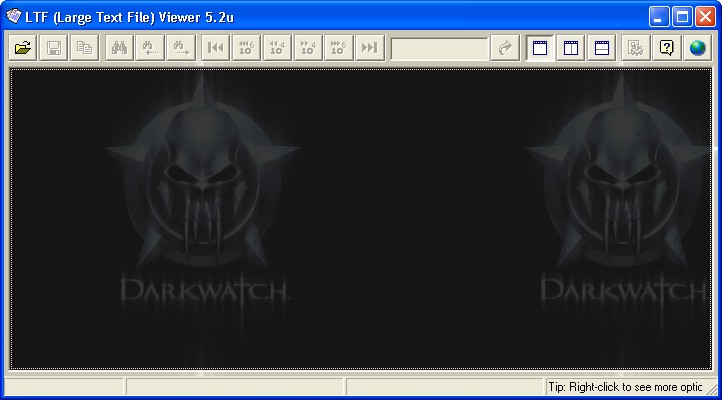Open Help with the question mark icon
The image size is (722, 400).
tap(666, 47)
